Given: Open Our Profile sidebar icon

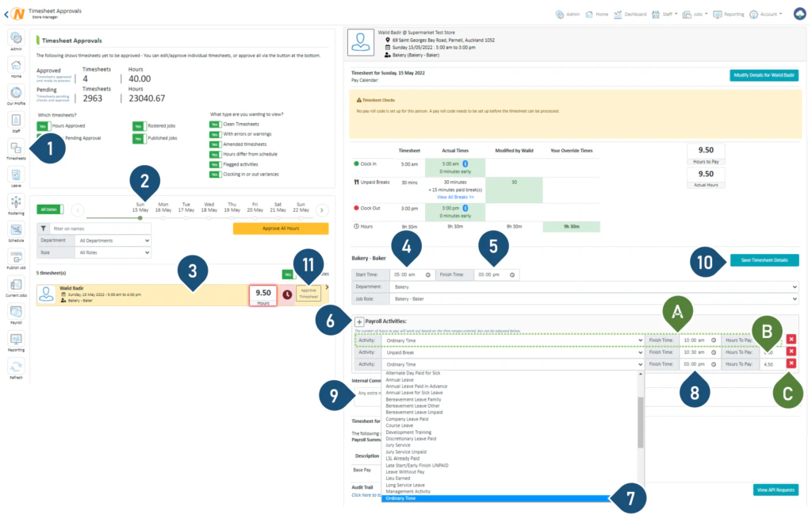Looking at the screenshot, I should pyautogui.click(x=16, y=94).
